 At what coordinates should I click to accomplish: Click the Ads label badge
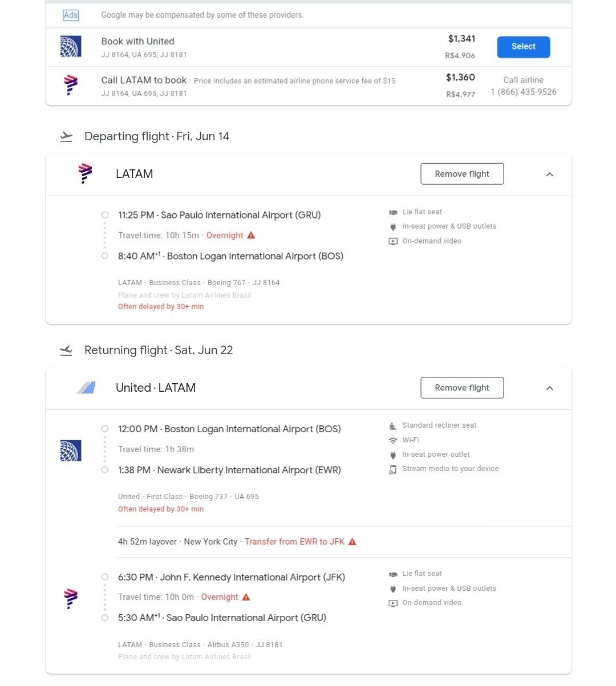[71, 15]
